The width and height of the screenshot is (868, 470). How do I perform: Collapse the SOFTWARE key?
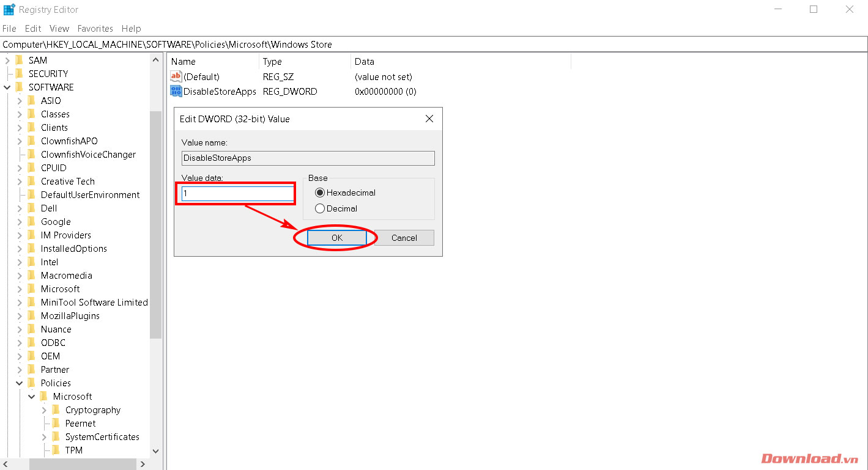[7, 87]
